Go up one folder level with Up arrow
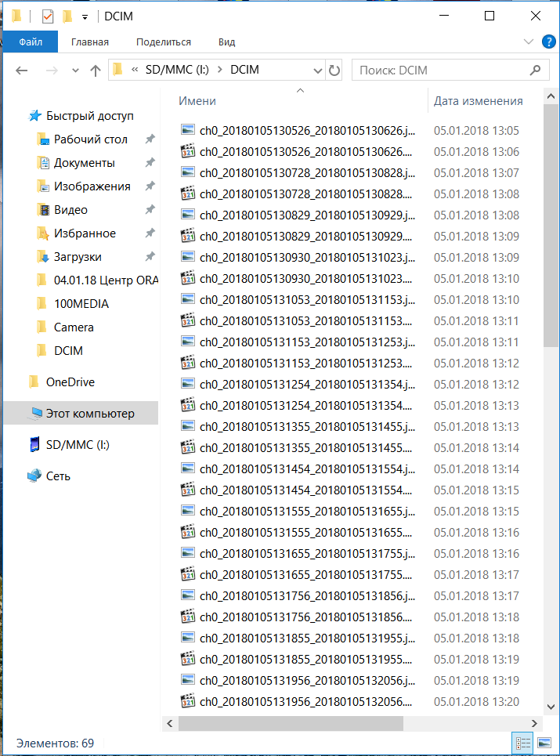Viewport: 560px width, 756px height. [x=96, y=71]
